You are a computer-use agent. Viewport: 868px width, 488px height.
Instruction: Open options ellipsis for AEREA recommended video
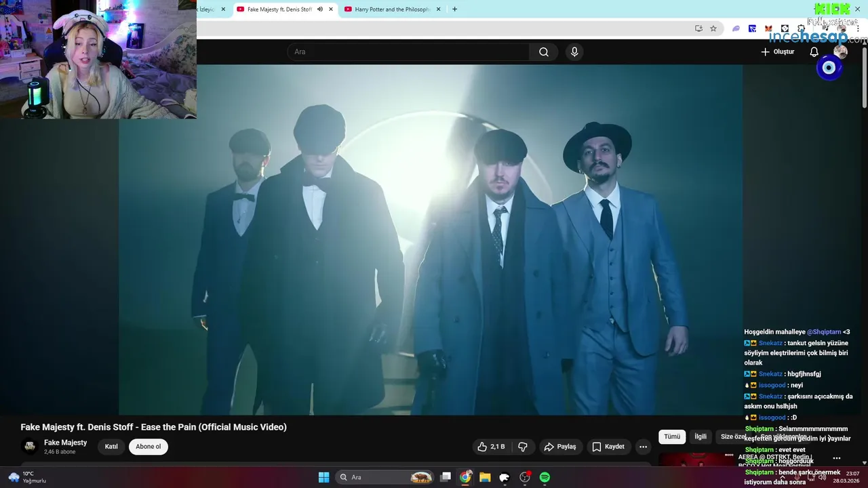point(837,459)
